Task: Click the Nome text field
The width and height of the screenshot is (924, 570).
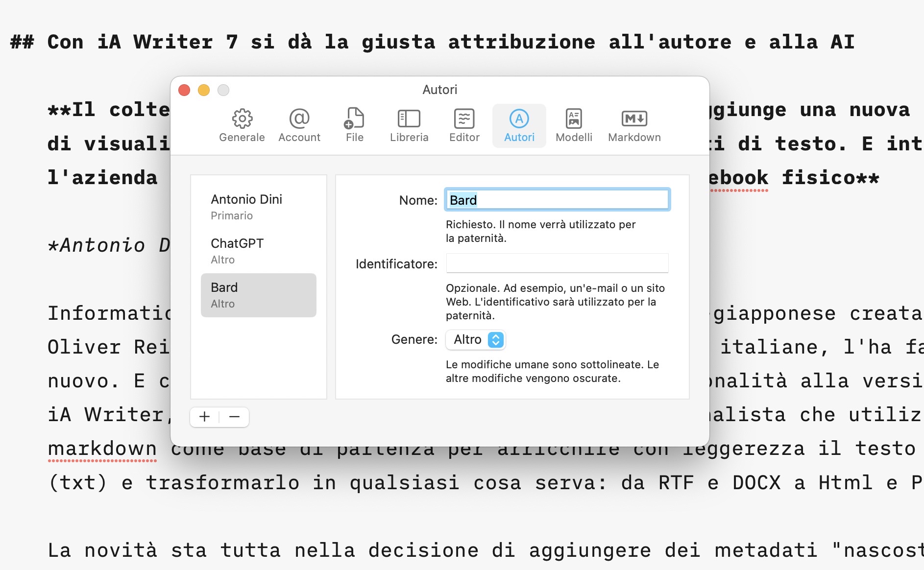Action: [x=558, y=200]
